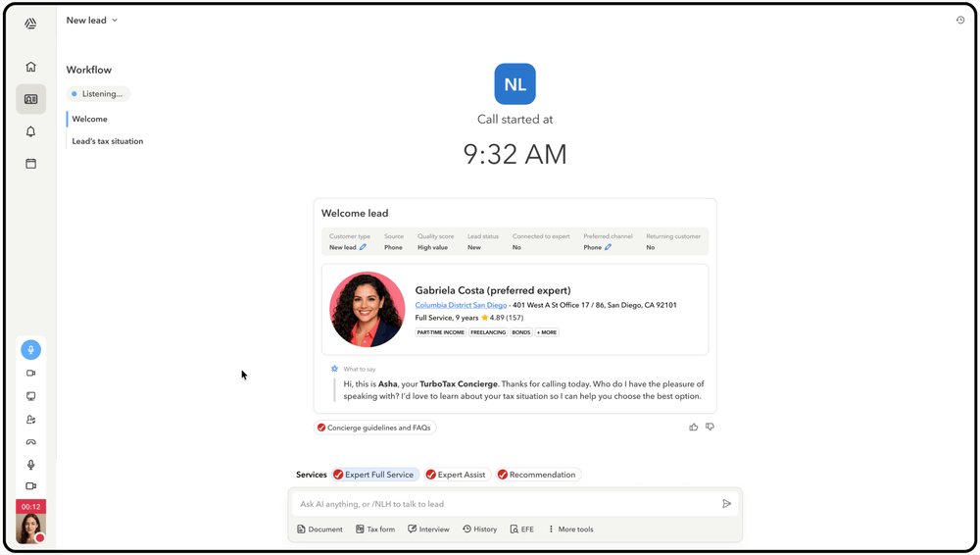This screenshot has height=555, width=980.
Task: Toggle the Expert Full Service chip
Action: pos(375,475)
